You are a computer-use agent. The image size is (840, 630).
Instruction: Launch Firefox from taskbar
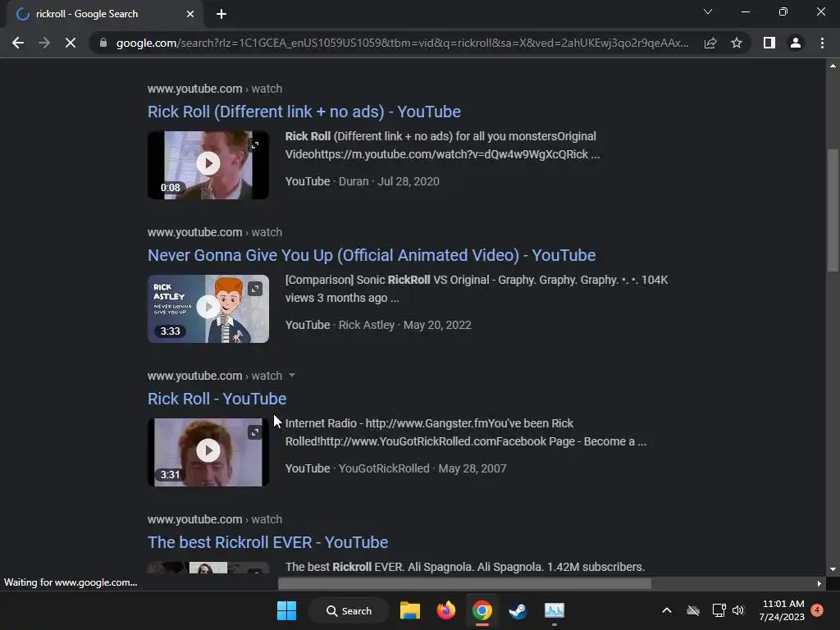coord(445,610)
